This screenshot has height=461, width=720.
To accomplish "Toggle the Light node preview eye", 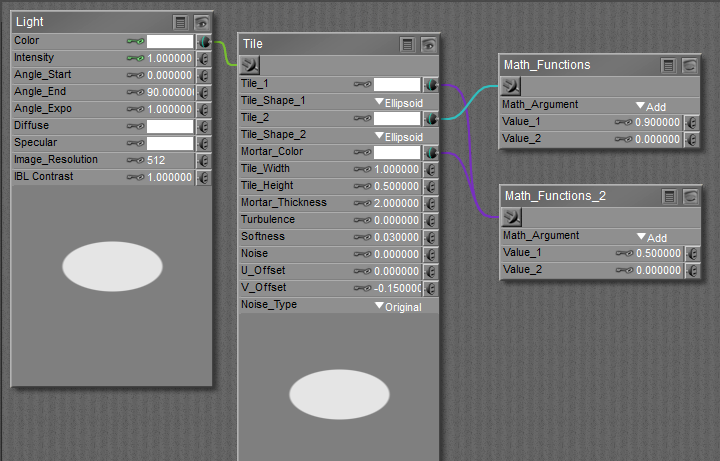I will tap(202, 22).
